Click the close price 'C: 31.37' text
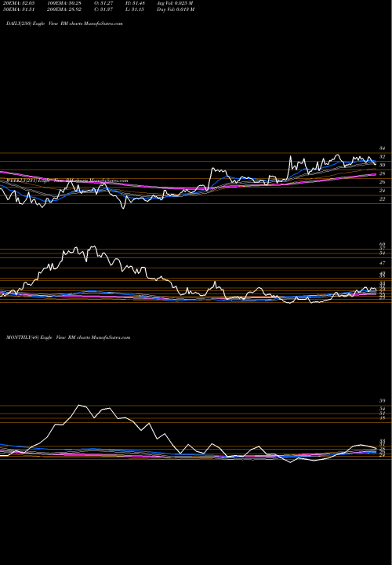Viewport: 392px width, 565px height. point(104,9)
